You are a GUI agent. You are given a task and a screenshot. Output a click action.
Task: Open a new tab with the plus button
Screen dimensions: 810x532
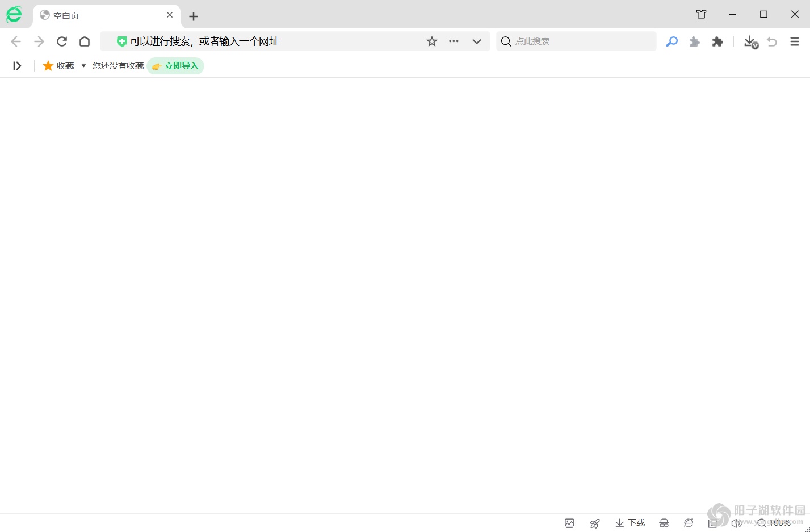194,16
